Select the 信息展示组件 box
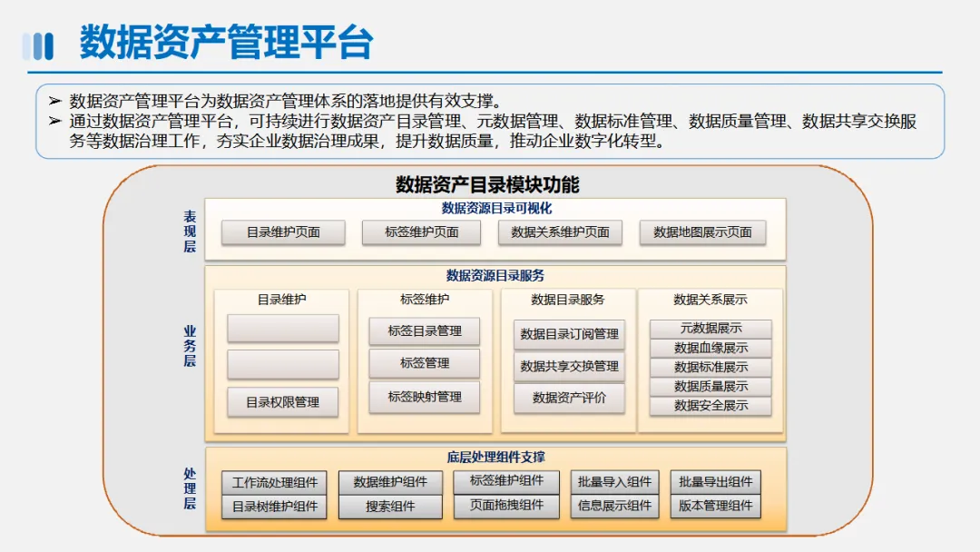 pos(614,506)
